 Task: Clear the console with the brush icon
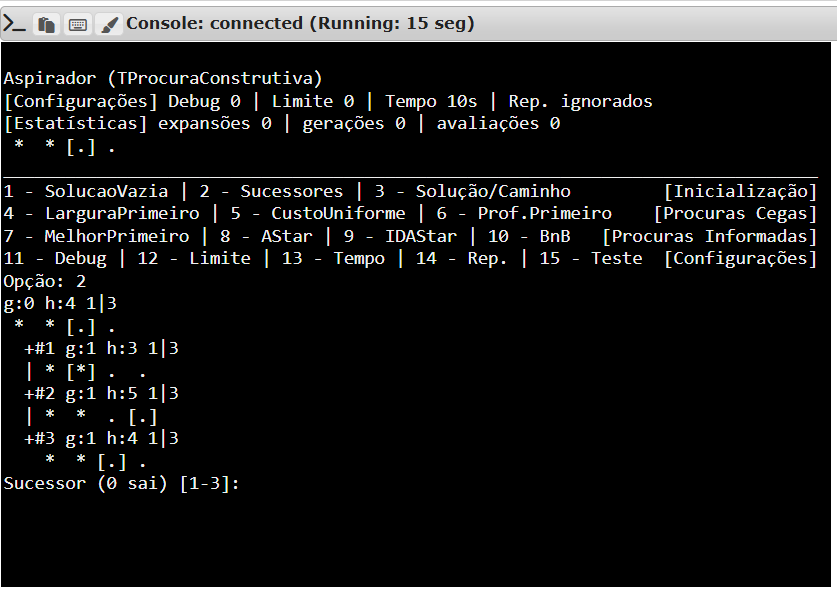click(107, 24)
